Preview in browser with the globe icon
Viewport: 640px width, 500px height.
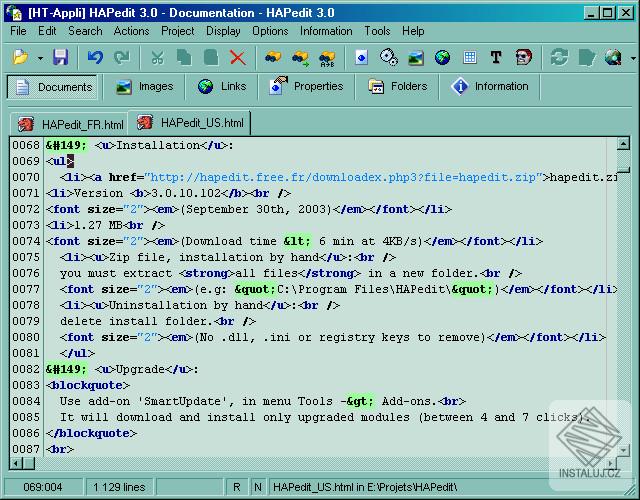click(x=613, y=58)
